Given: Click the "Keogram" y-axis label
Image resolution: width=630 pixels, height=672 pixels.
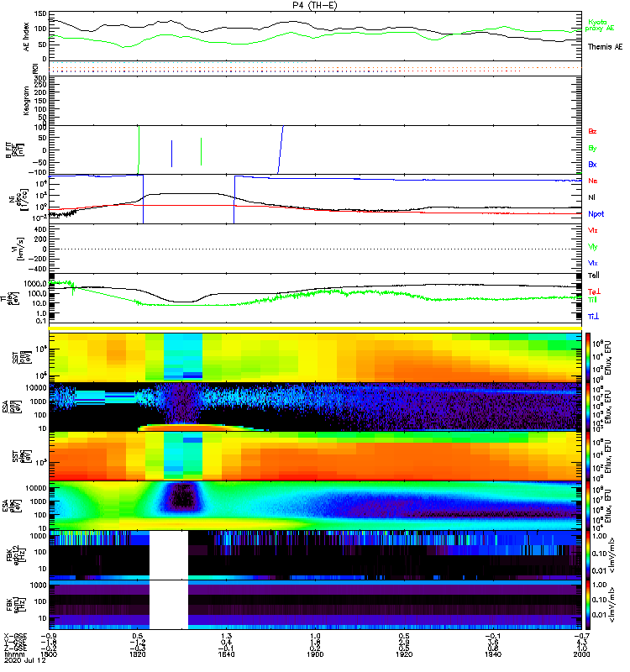Looking at the screenshot, I should click(x=26, y=100).
